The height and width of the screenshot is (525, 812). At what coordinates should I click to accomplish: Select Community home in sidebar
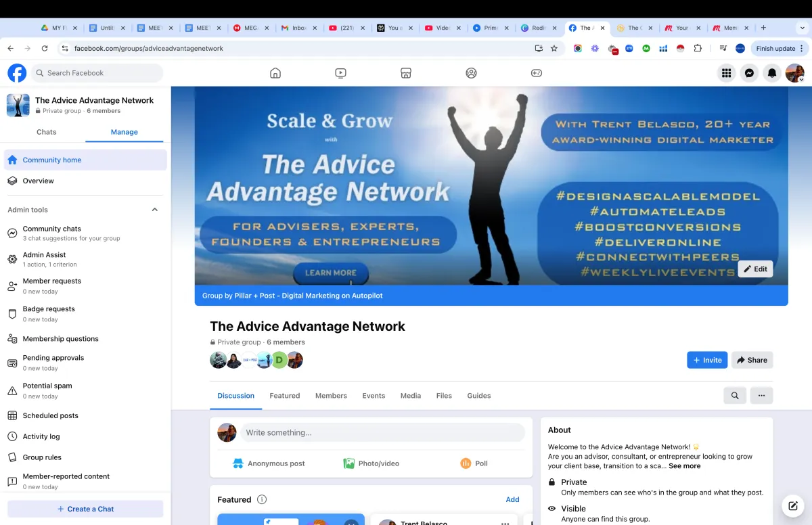point(85,160)
